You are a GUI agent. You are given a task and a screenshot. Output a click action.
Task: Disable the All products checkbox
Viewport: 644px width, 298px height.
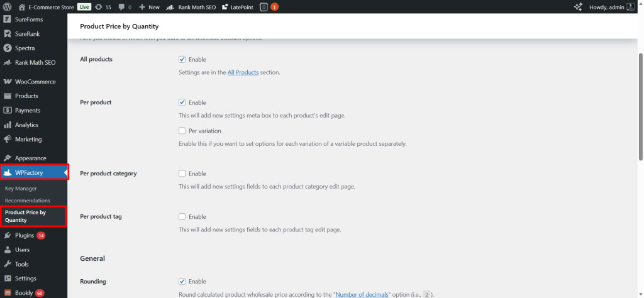point(182,60)
